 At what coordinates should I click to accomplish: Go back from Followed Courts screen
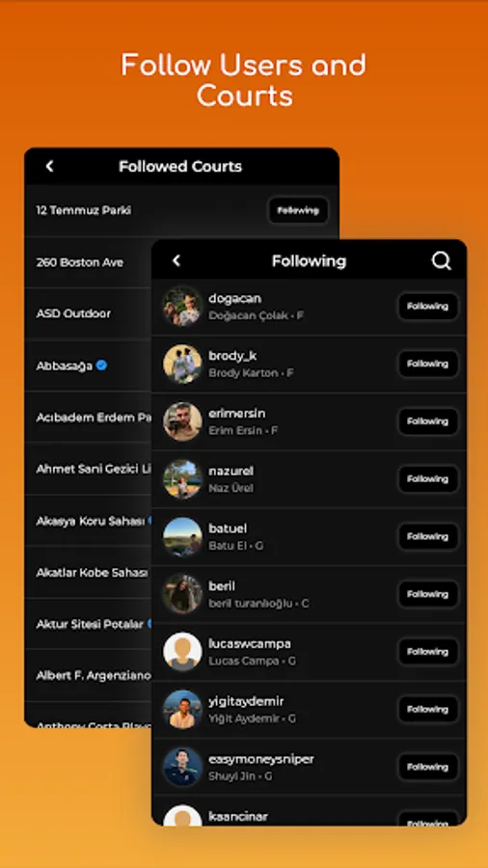point(49,166)
